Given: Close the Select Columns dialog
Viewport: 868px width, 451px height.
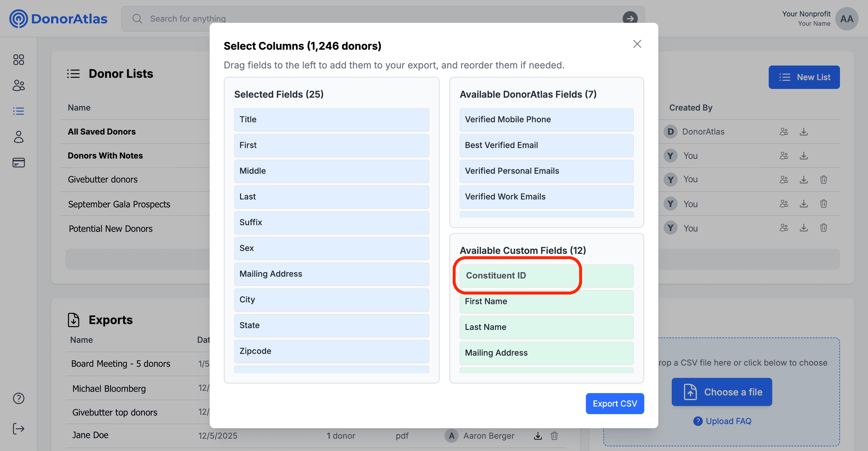Looking at the screenshot, I should 637,44.
